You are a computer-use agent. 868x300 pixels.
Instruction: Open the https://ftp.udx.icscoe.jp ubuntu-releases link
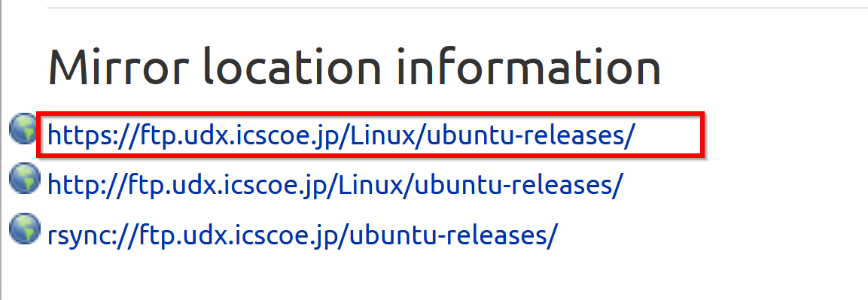click(339, 135)
